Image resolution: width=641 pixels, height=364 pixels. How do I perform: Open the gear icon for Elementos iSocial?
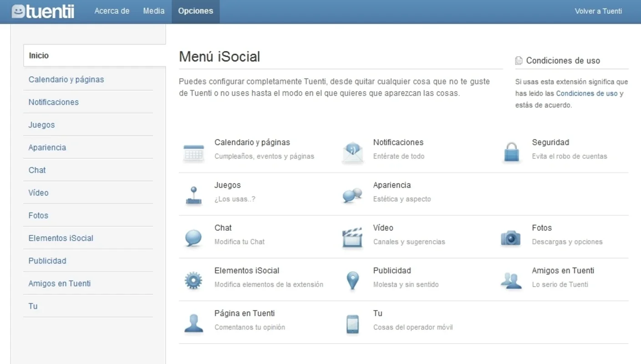click(193, 280)
